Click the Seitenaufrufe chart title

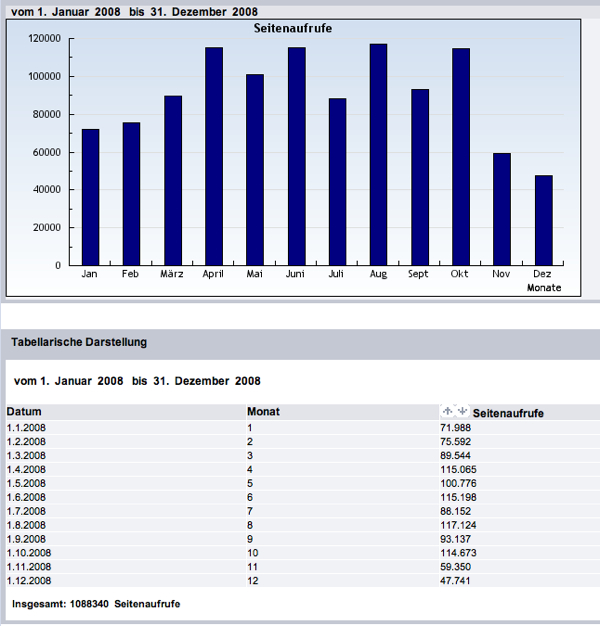pyautogui.click(x=293, y=28)
